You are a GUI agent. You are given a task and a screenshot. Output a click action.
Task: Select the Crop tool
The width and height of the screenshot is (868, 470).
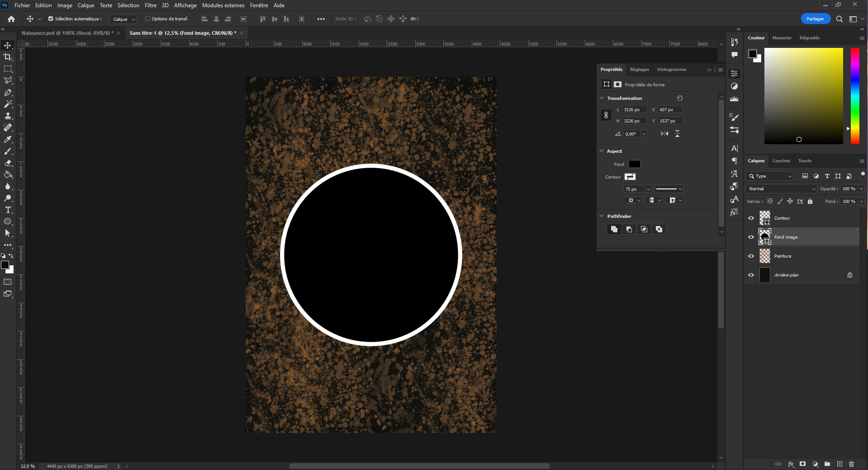coord(8,57)
